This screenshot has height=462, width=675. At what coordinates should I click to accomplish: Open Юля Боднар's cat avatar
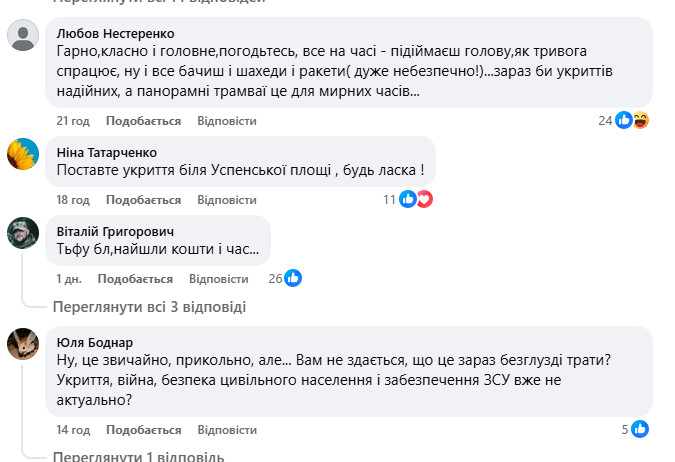[x=23, y=343]
